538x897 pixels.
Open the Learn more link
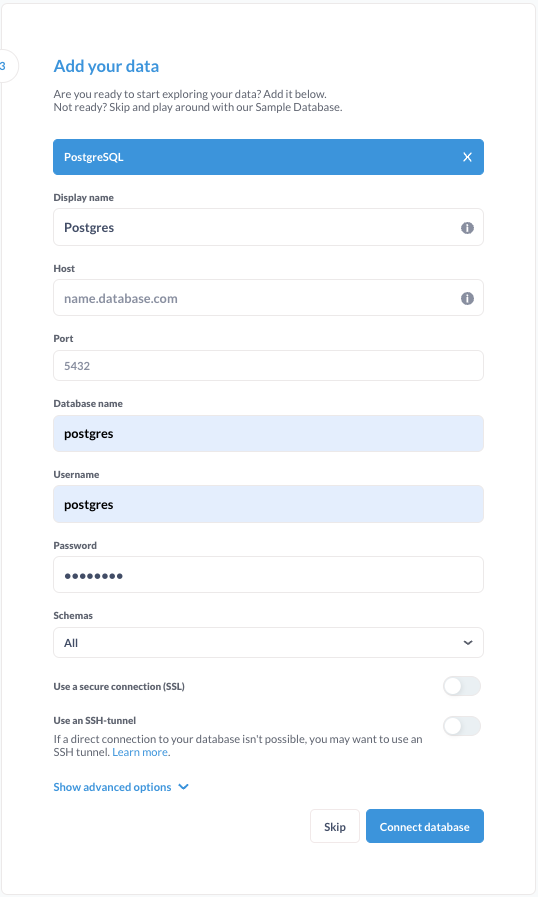[x=140, y=752]
